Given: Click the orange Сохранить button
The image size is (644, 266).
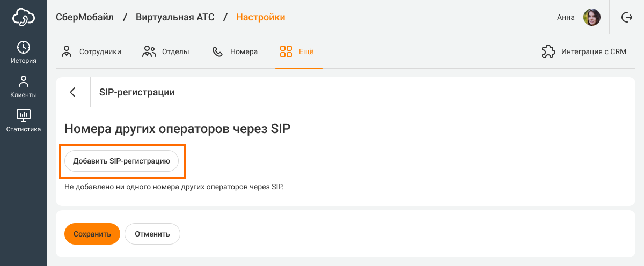Looking at the screenshot, I should coord(92,234).
